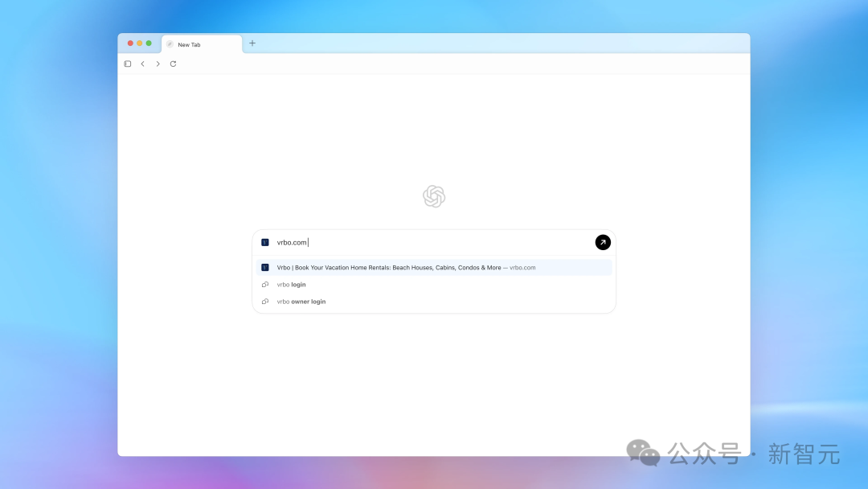This screenshot has height=489, width=868.
Task: Click the Vrbo favicon in the address bar
Action: pyautogui.click(x=265, y=241)
